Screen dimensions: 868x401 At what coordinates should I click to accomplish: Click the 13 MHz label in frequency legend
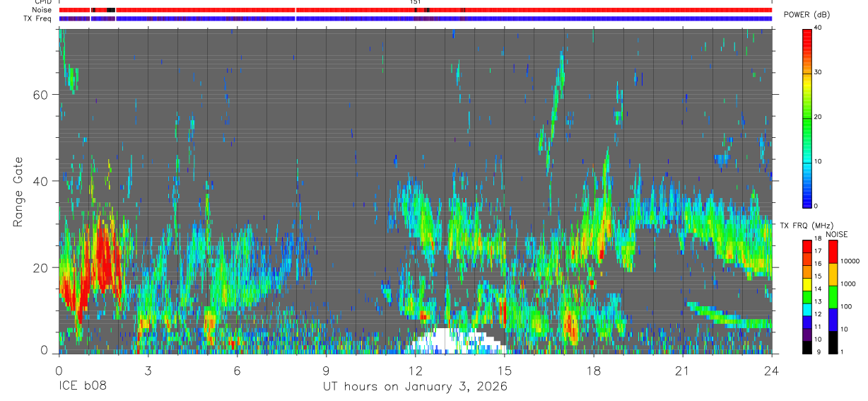tap(817, 301)
